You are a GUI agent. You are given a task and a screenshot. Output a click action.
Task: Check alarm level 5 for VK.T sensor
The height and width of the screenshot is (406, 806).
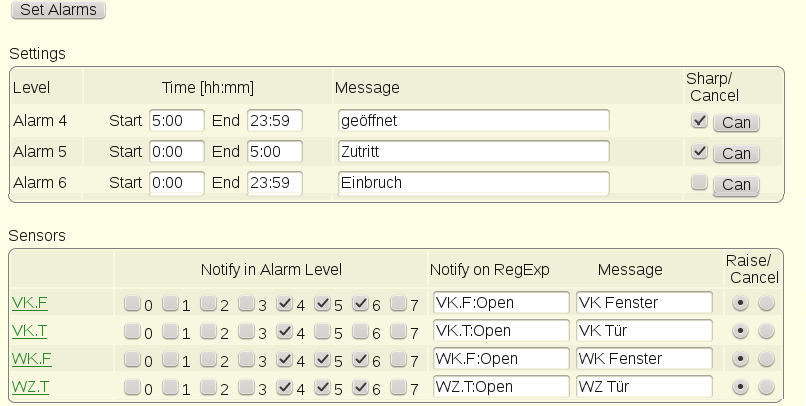322,331
